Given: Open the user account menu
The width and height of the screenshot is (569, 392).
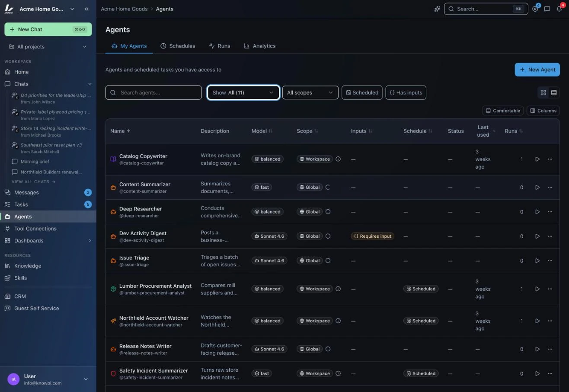Looking at the screenshot, I should (48, 379).
